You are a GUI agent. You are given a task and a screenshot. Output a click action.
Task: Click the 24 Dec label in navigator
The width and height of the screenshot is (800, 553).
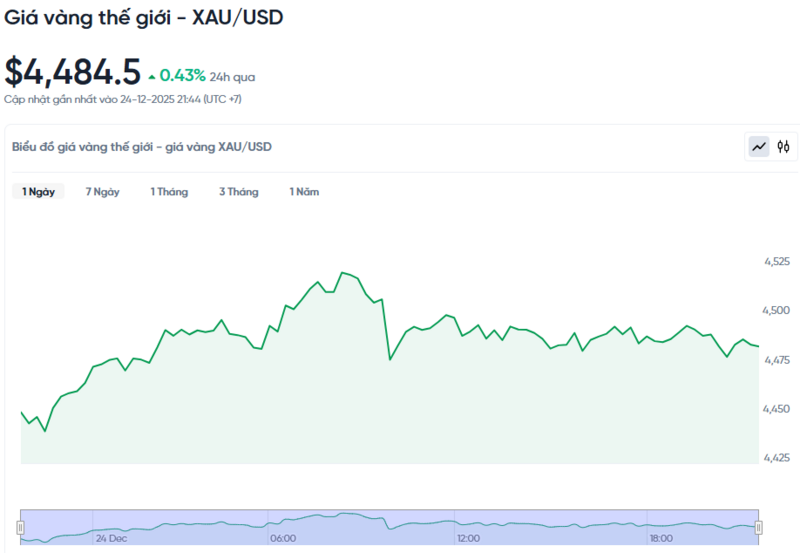click(x=111, y=538)
